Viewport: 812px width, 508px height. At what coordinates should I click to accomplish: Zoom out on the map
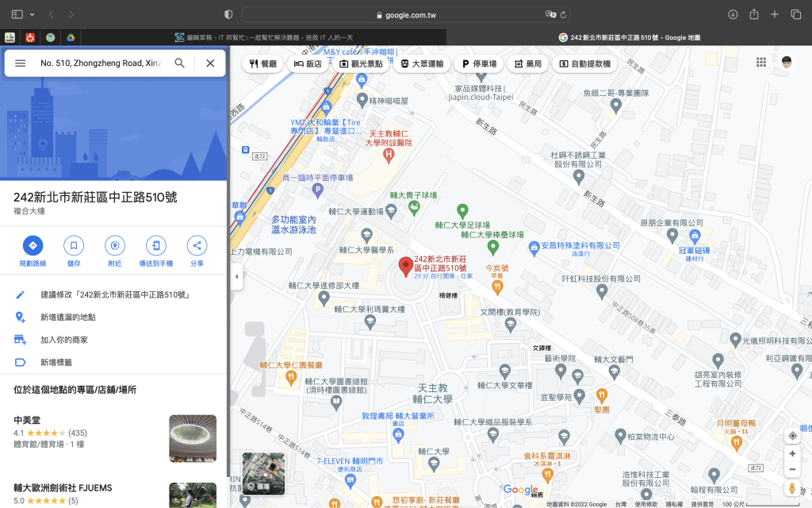tap(792, 470)
